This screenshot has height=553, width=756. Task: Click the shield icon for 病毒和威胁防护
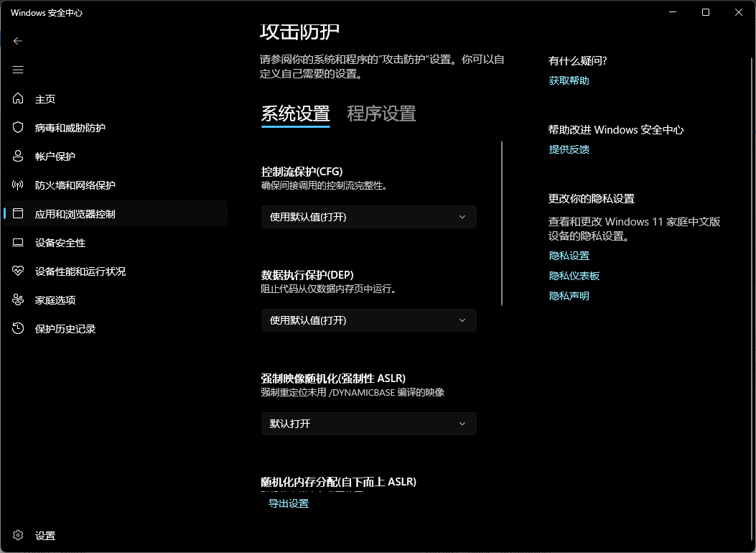[18, 127]
